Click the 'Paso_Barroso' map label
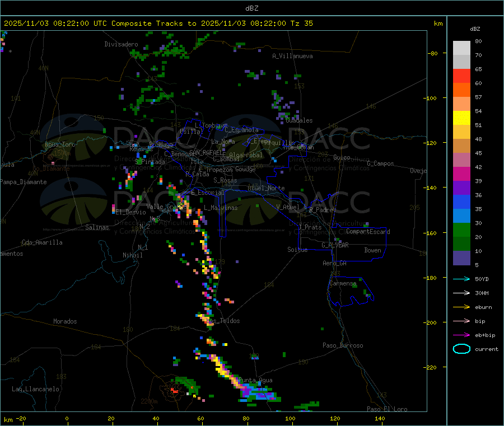Image resolution: width=504 pixels, height=426 pixels. pyautogui.click(x=343, y=345)
